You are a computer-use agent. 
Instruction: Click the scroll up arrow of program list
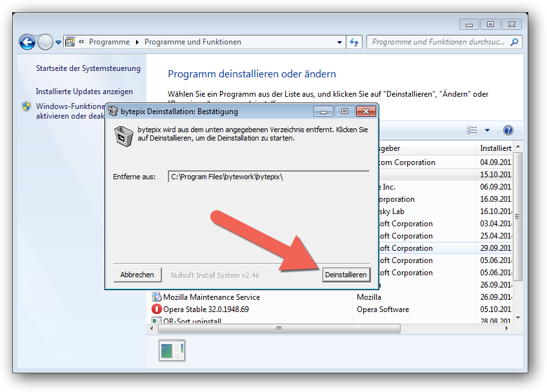tap(518, 146)
